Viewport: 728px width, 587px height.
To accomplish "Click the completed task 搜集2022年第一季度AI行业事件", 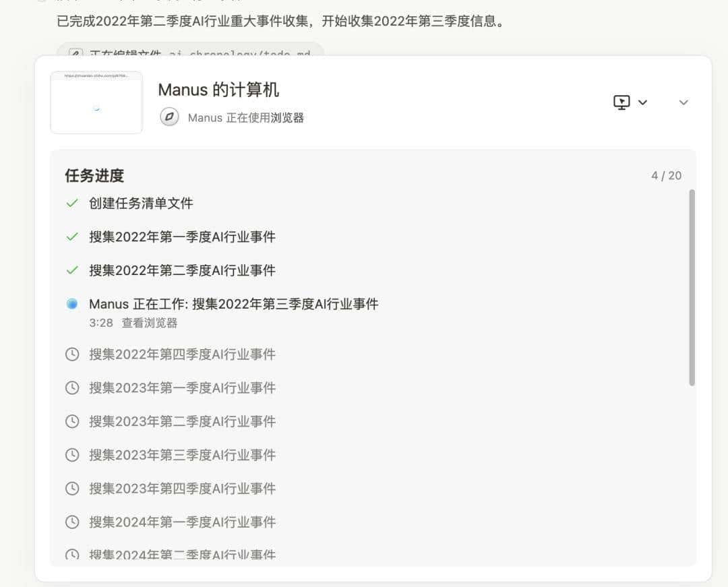I will point(182,237).
